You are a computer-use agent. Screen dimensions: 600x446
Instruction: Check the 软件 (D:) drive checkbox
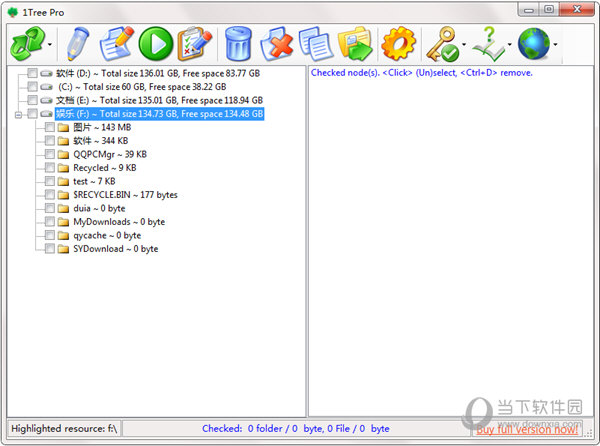pos(33,73)
